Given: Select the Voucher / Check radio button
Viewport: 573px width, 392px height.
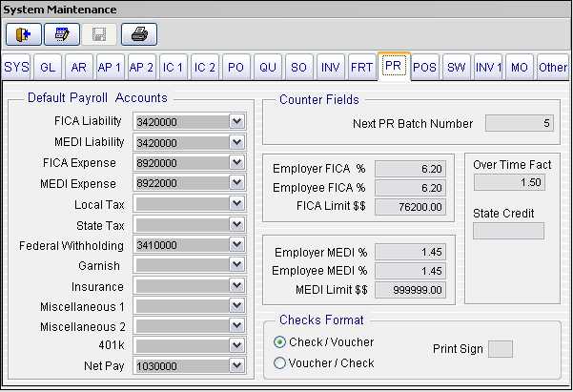Looking at the screenshot, I should tap(279, 363).
